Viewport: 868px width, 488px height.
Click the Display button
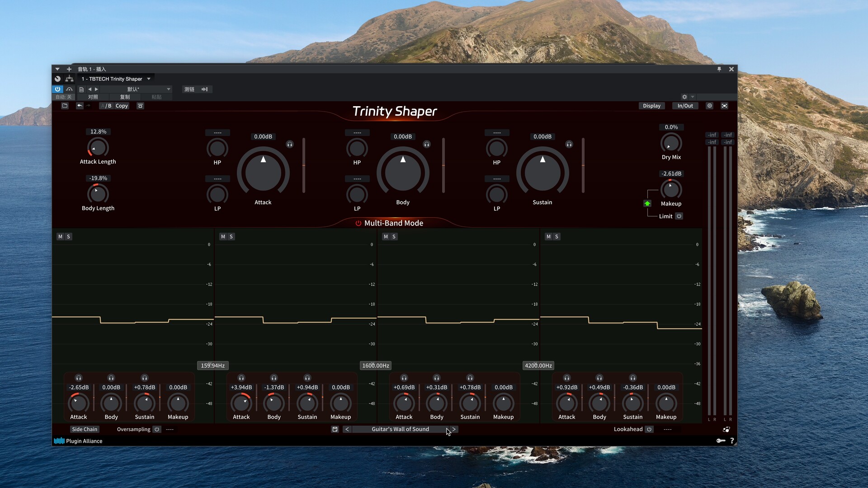click(652, 106)
